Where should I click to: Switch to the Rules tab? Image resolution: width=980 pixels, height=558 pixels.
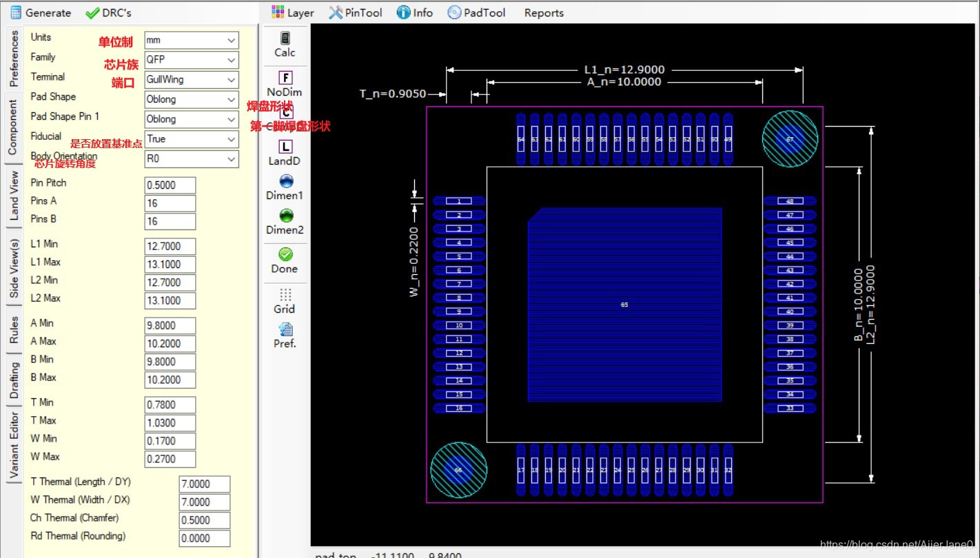(13, 330)
